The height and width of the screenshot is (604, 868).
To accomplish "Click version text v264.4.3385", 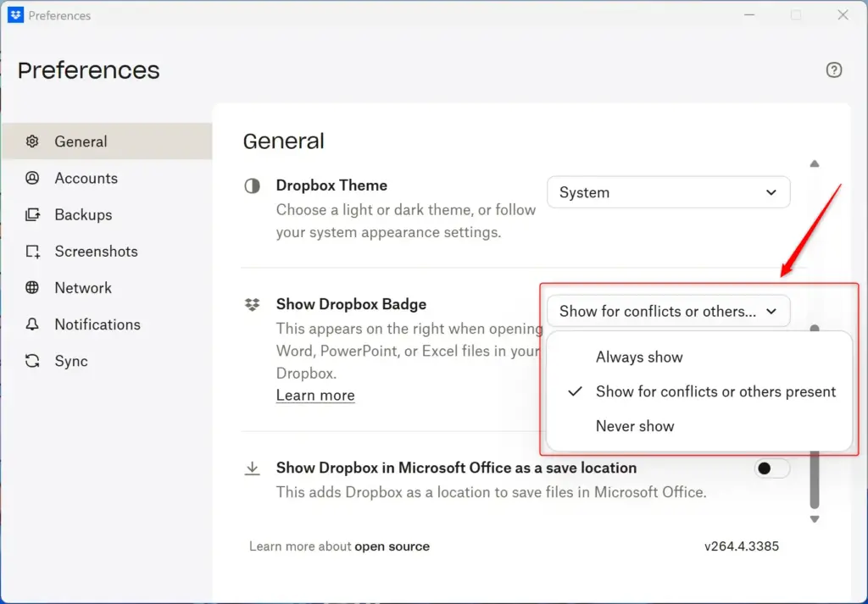I will pyautogui.click(x=741, y=546).
